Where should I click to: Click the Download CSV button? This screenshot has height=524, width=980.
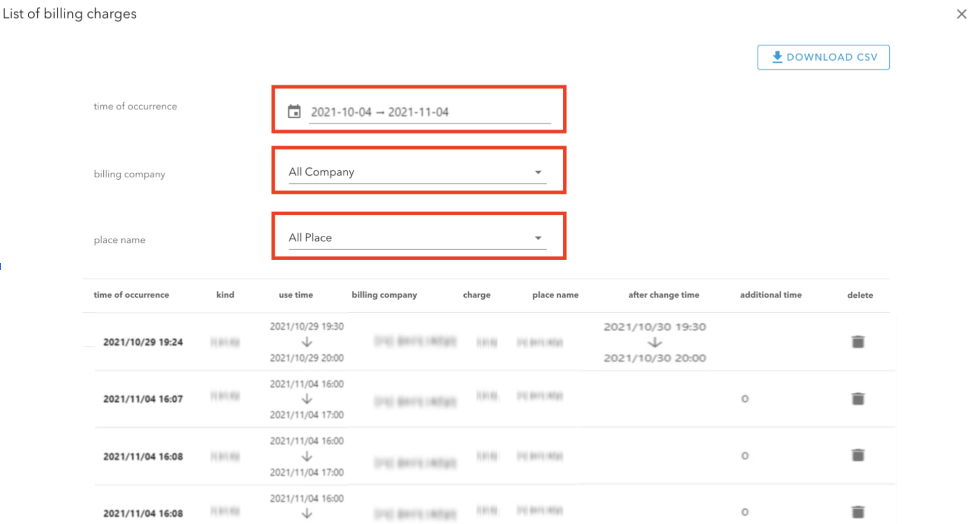[x=823, y=57]
